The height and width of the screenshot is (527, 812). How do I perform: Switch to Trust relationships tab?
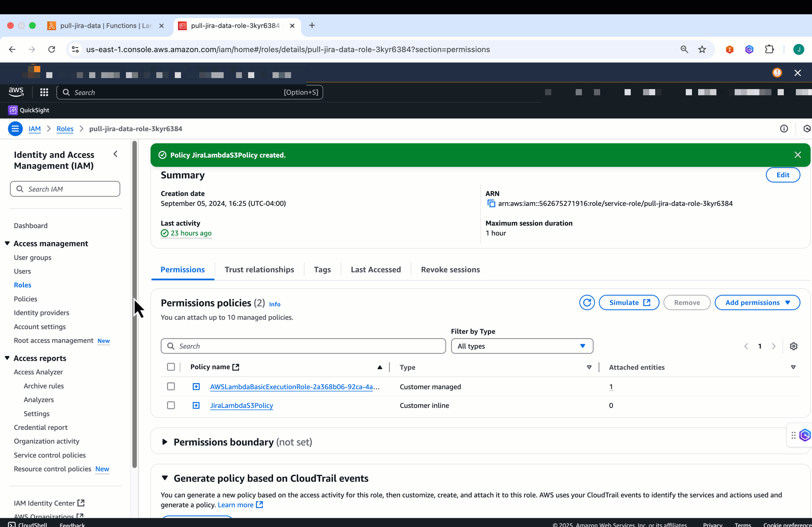[x=259, y=269]
